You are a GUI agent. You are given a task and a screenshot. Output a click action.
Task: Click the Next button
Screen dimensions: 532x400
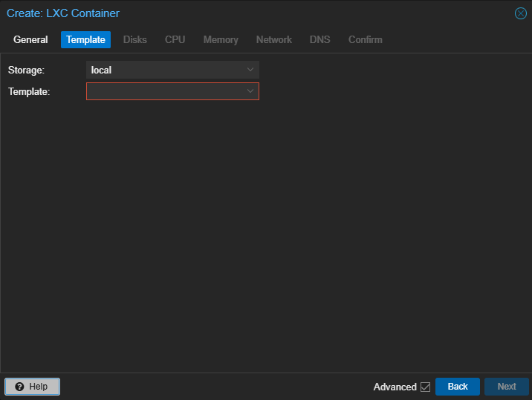point(507,387)
